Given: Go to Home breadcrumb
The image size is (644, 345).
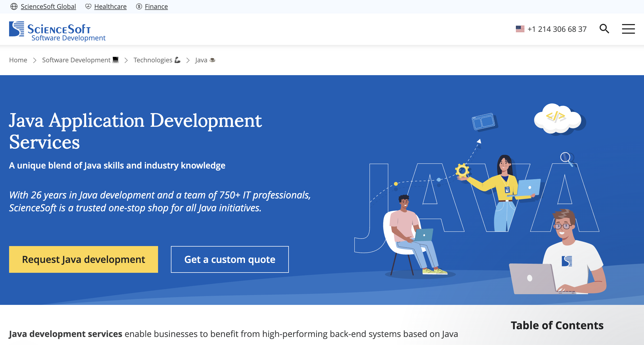Looking at the screenshot, I should [x=18, y=60].
